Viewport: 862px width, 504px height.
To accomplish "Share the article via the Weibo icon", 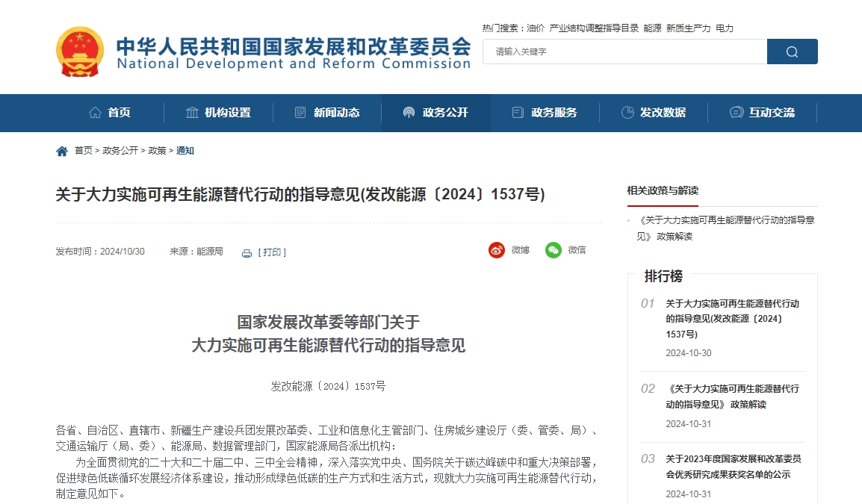I will (x=495, y=250).
